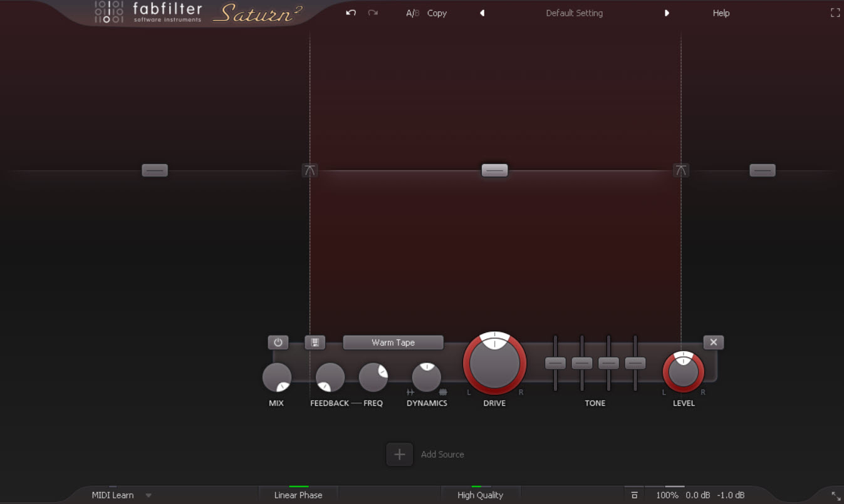Click the 0.0 dB input level
Viewport: 844px width, 504px height.
pyautogui.click(x=698, y=495)
